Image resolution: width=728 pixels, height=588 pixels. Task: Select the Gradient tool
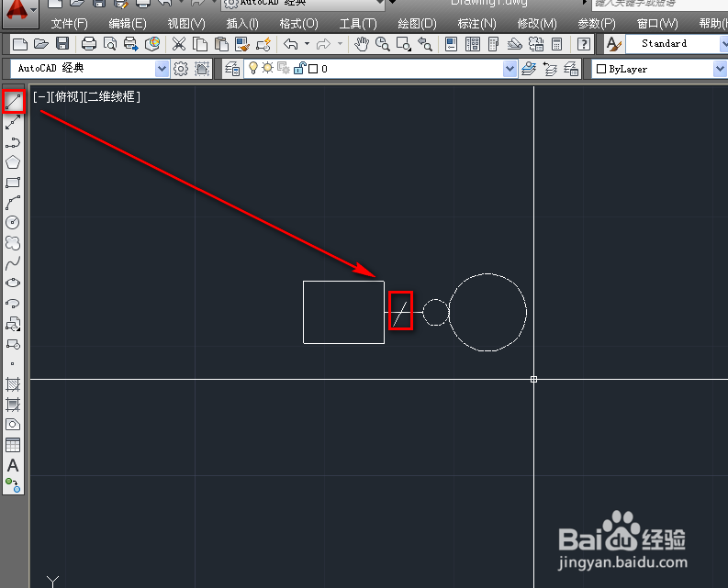point(13,405)
